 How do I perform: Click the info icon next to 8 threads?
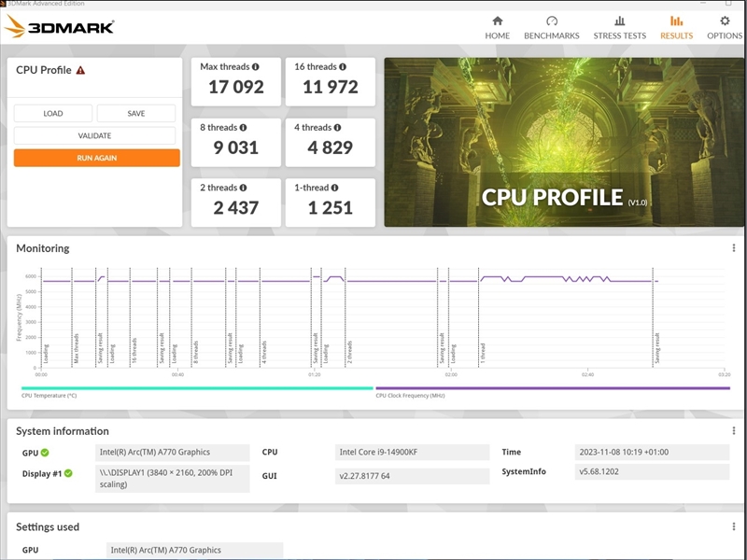tap(243, 127)
